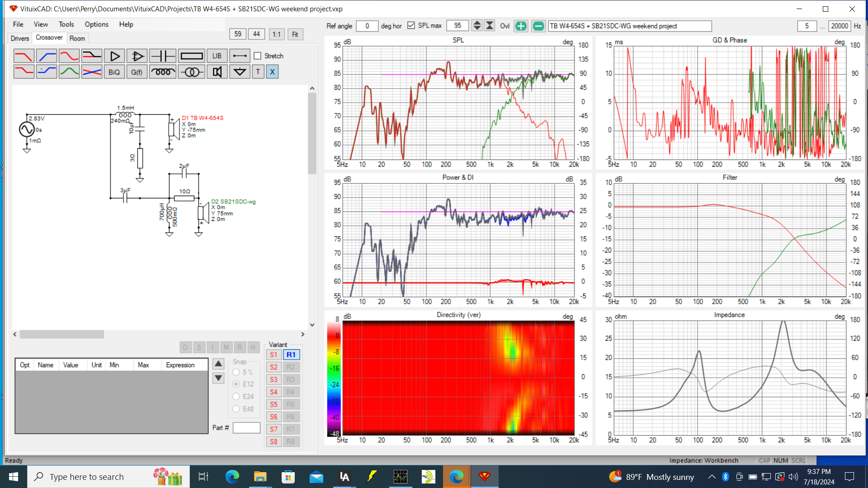Viewport: 868px width, 488px height.
Task: Click the schematic vertical scrollbar thumb
Action: pos(312,134)
